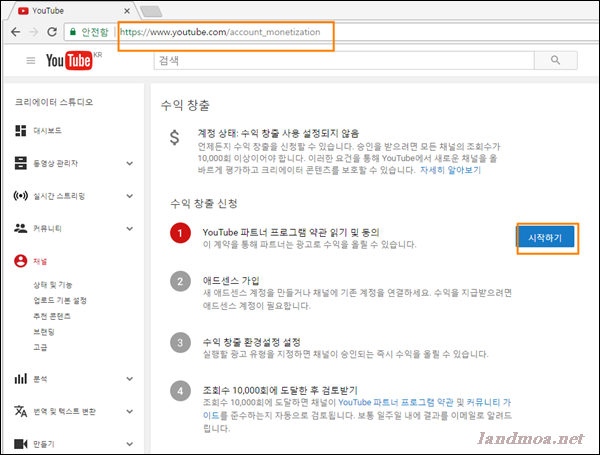Screen dimensions: 600x455
Task: Open the 자세히 알아보기 link
Action: [450, 170]
